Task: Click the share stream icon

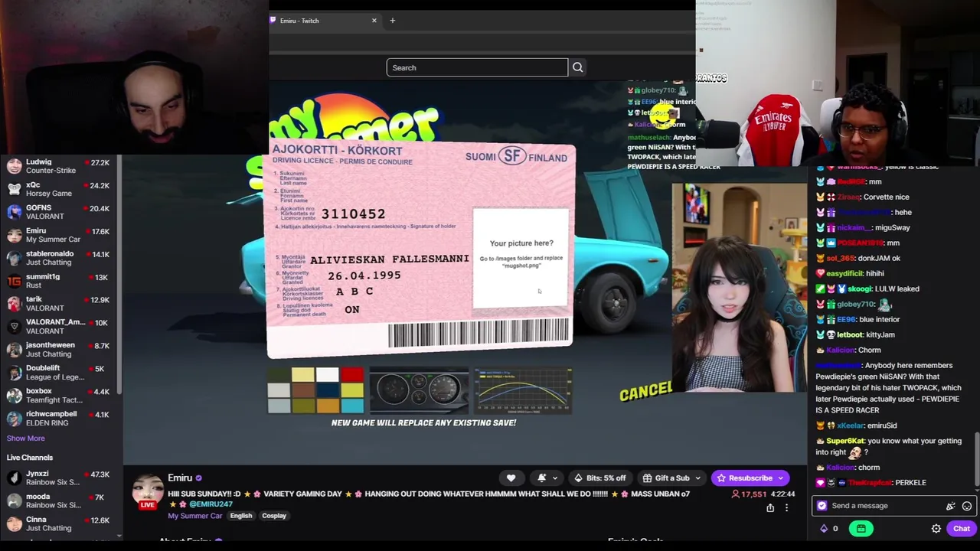Action: pyautogui.click(x=770, y=507)
